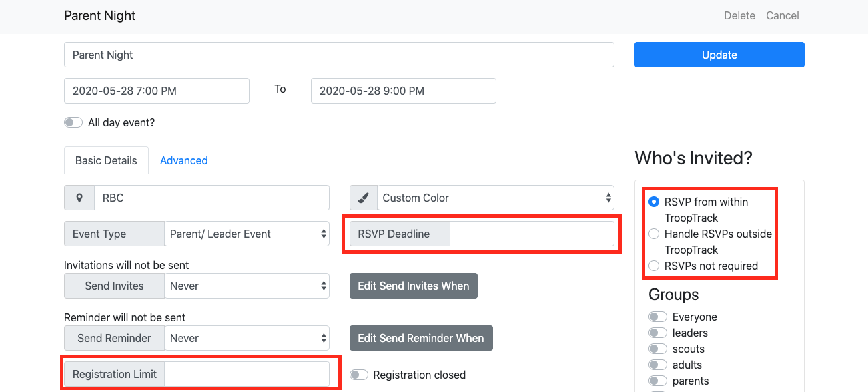
Task: Expand the Send Invites dropdown
Action: click(x=247, y=286)
